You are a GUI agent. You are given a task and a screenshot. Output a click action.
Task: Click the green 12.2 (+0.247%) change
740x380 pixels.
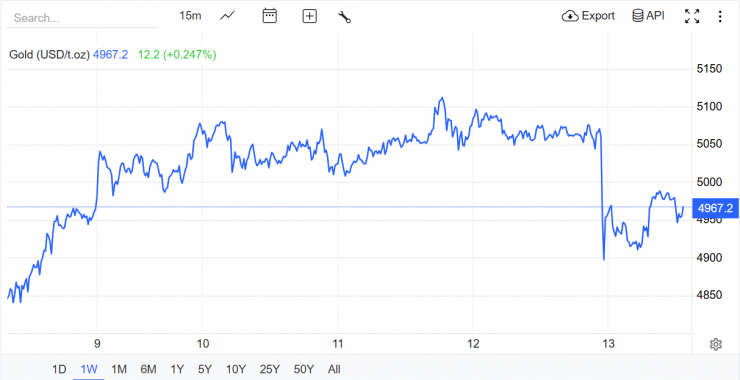click(177, 55)
